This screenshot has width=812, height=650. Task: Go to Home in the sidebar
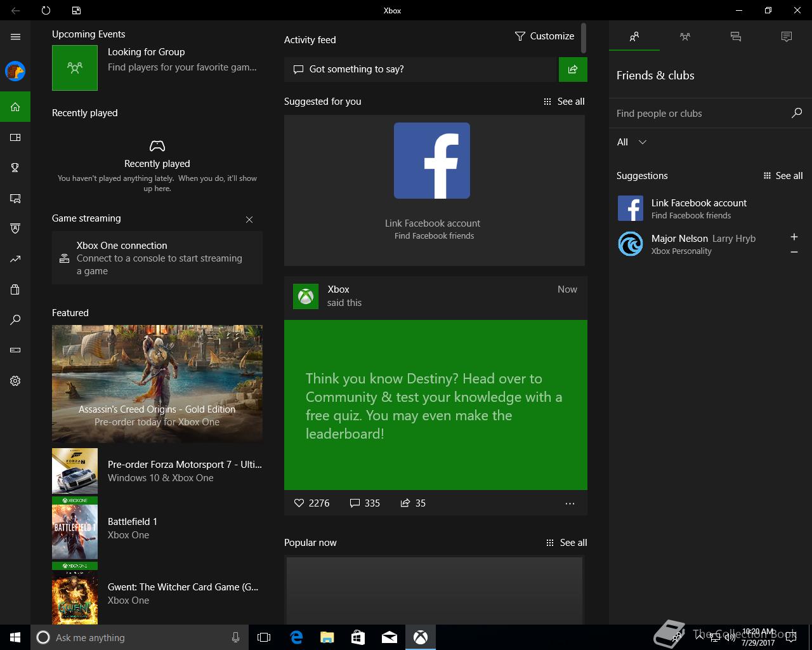click(15, 107)
